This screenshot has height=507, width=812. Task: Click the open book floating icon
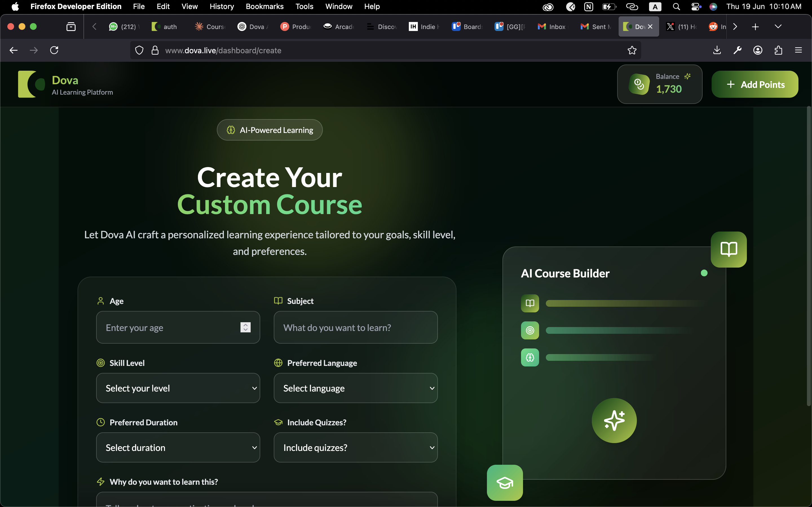(x=729, y=250)
